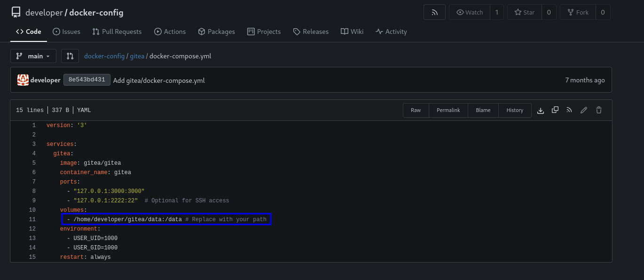
Task: Open the Packages tab
Action: [x=216, y=32]
